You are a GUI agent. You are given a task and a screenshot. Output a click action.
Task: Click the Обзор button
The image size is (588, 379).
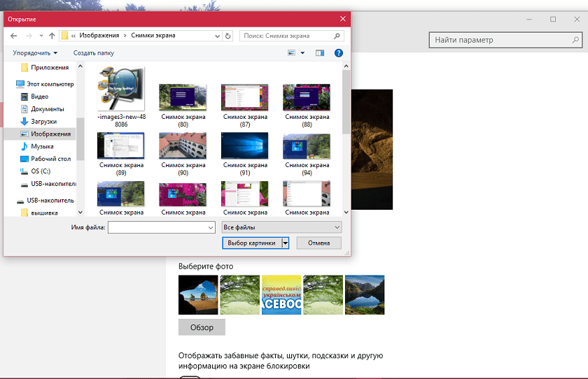(202, 327)
